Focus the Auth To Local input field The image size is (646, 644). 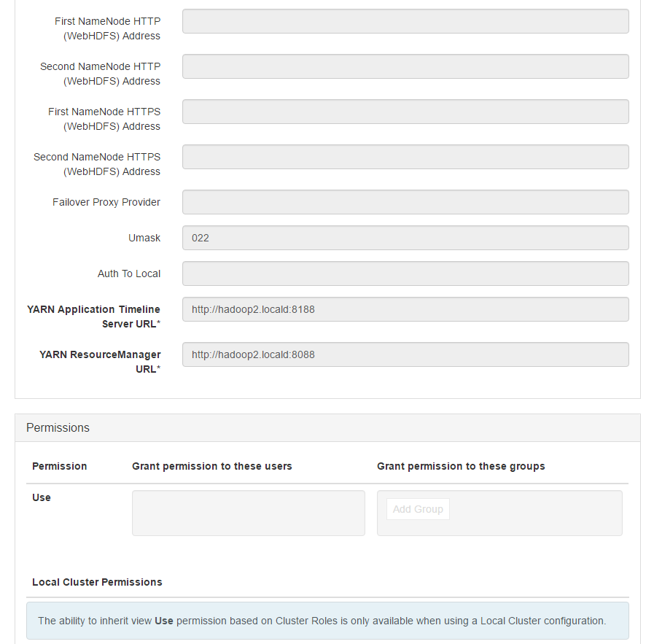pos(405,273)
